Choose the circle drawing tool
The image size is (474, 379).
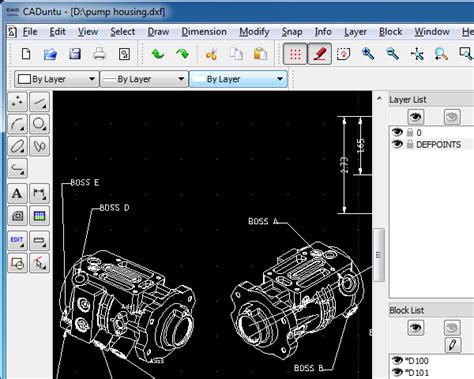[x=39, y=124]
